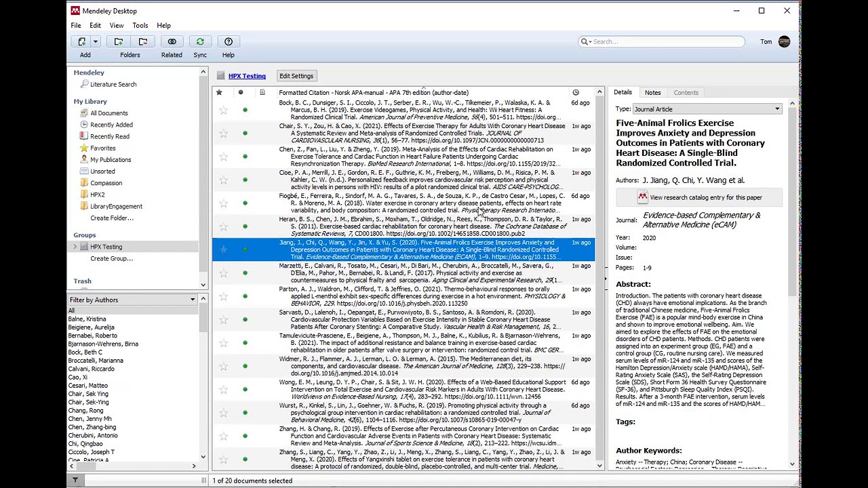
Task: Select author Balne, Kristina in filter list
Action: (x=87, y=319)
